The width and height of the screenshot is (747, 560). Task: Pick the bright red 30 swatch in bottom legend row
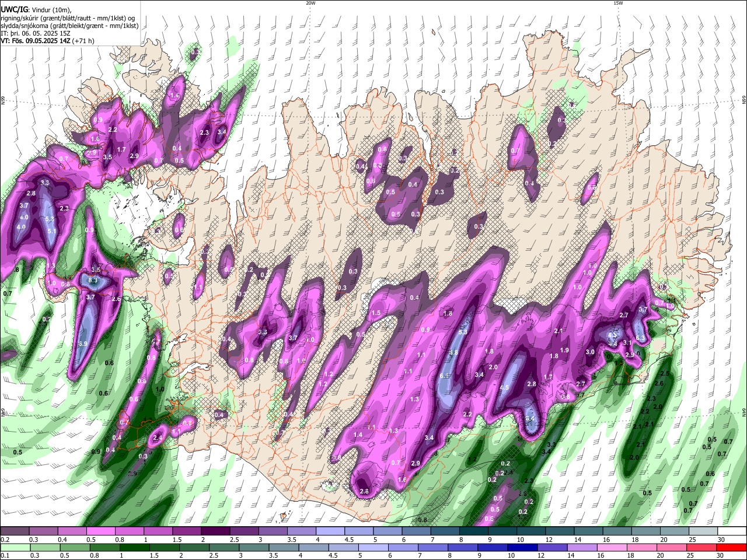(732, 547)
